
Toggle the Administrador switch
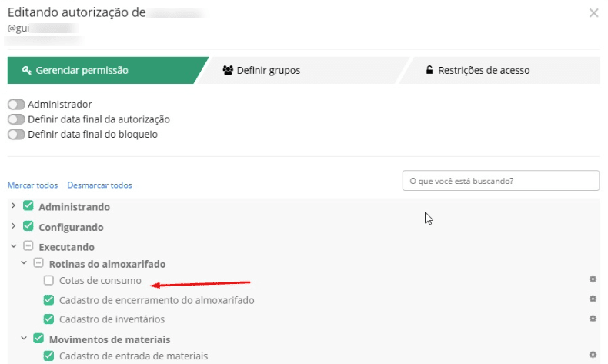click(x=16, y=105)
